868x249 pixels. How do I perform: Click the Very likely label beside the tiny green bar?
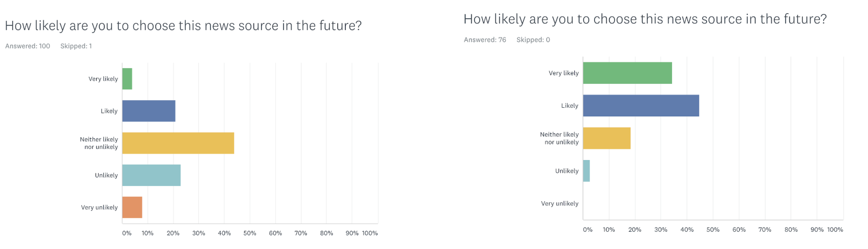coord(103,79)
